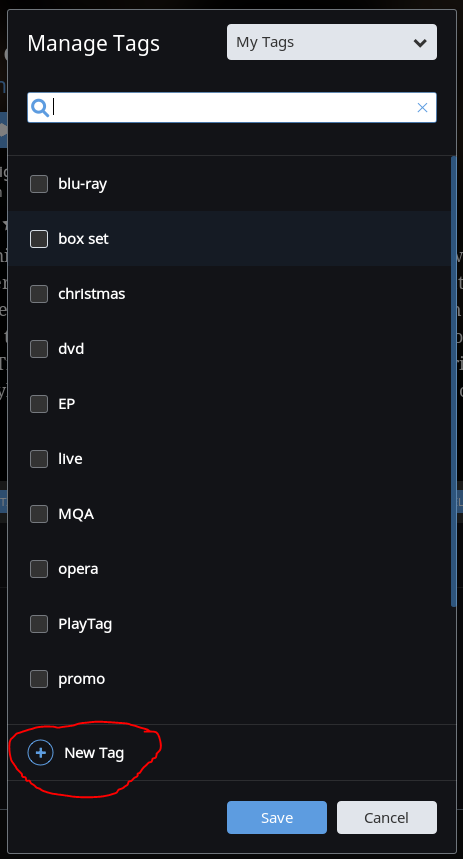Click the Cancel button
The width and height of the screenshot is (463, 859).
pyautogui.click(x=387, y=817)
